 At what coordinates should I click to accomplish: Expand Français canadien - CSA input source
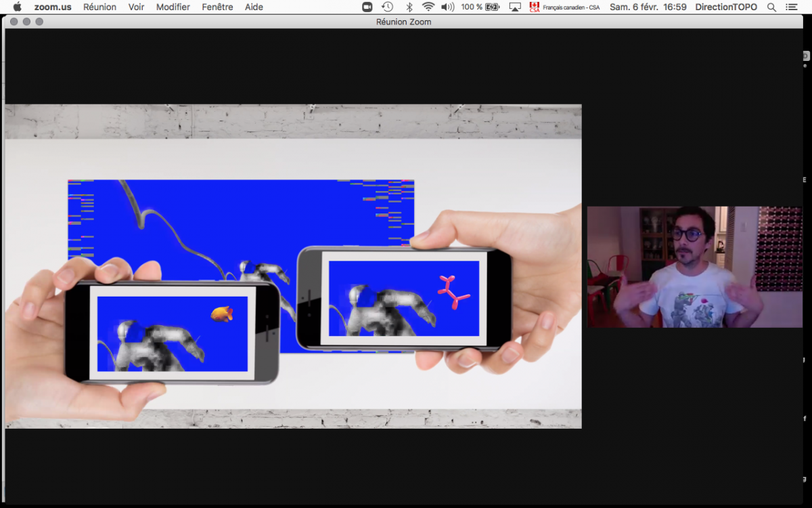coord(564,7)
